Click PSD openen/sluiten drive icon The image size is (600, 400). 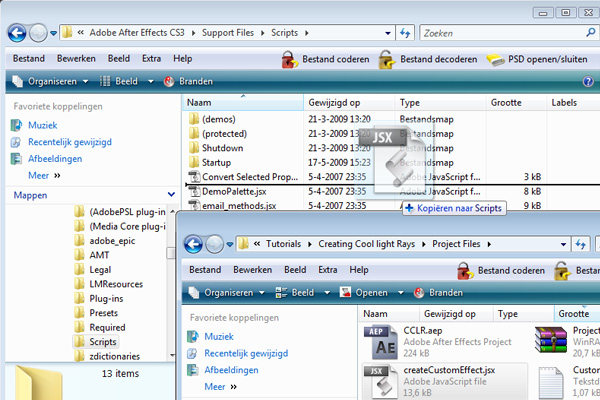coord(496,60)
